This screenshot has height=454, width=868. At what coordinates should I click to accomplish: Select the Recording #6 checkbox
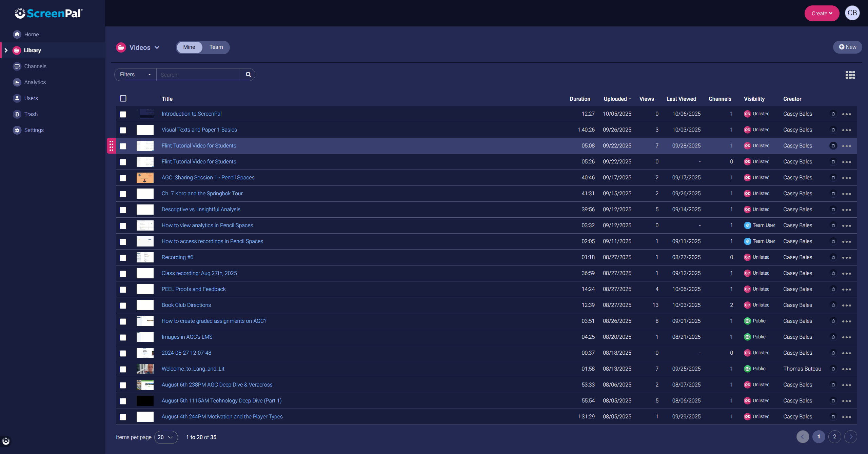click(x=123, y=258)
